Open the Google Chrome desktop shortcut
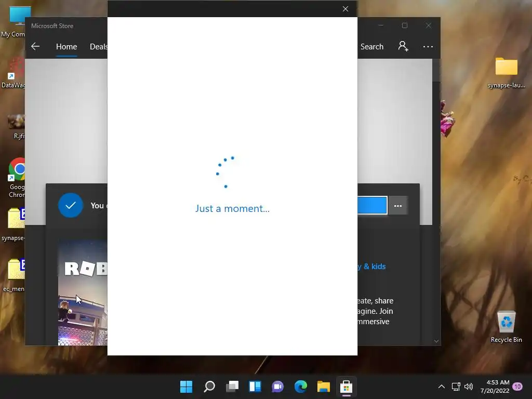This screenshot has height=399, width=532. tap(17, 178)
